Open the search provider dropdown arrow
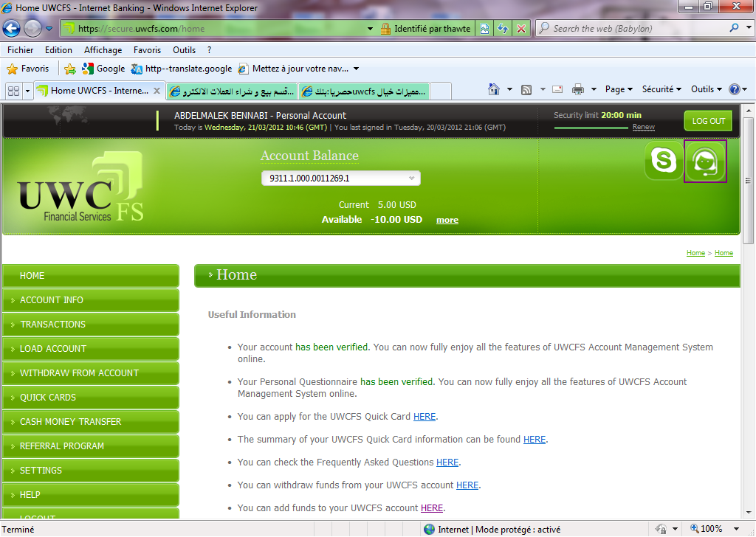This screenshot has height=537, width=756. coord(749,28)
